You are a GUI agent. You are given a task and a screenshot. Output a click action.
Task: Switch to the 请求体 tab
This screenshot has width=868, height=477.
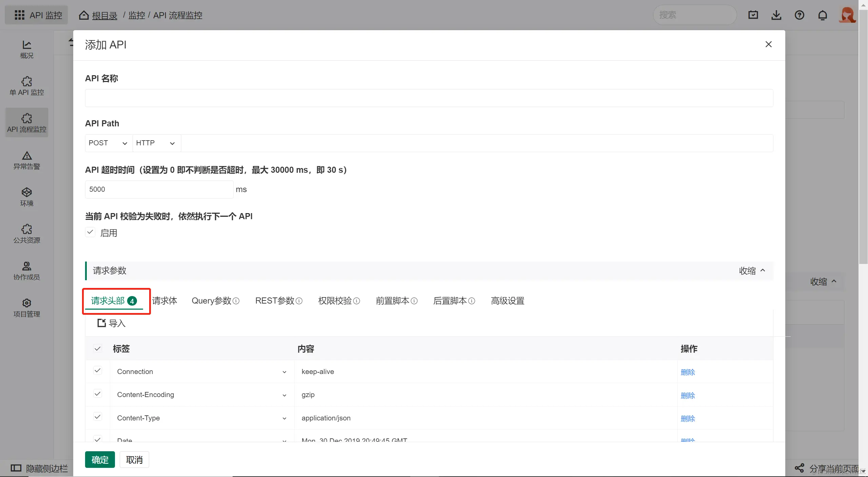pyautogui.click(x=165, y=301)
